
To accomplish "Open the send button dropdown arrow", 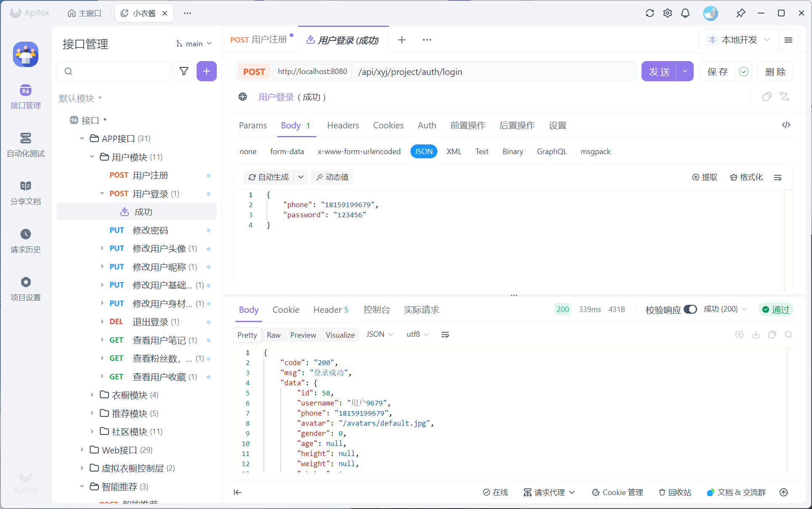I will click(x=685, y=72).
